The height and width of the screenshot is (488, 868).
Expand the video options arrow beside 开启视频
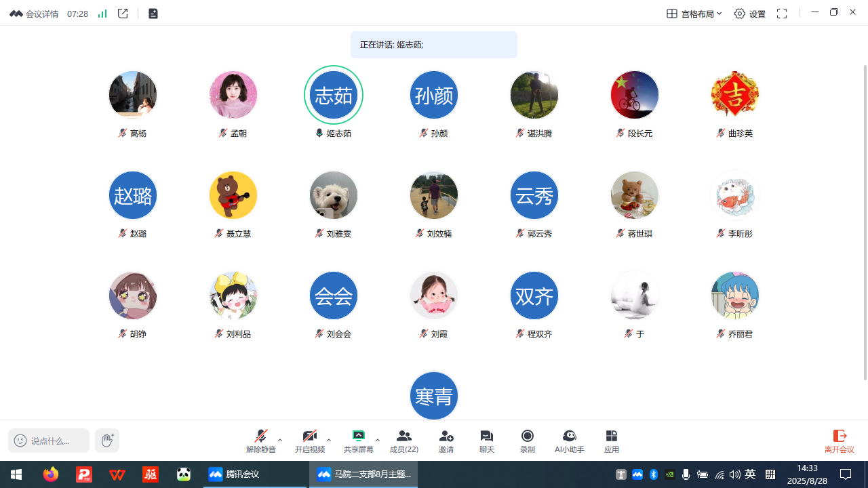point(329,440)
